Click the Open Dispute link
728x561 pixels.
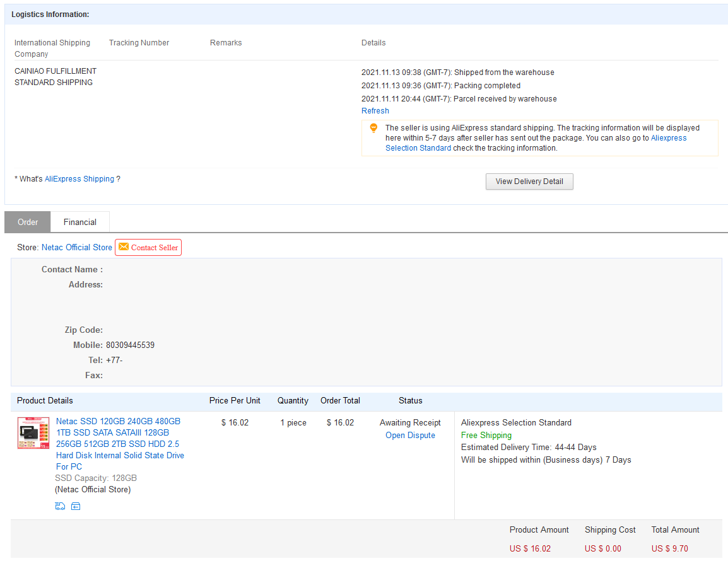[x=411, y=436]
